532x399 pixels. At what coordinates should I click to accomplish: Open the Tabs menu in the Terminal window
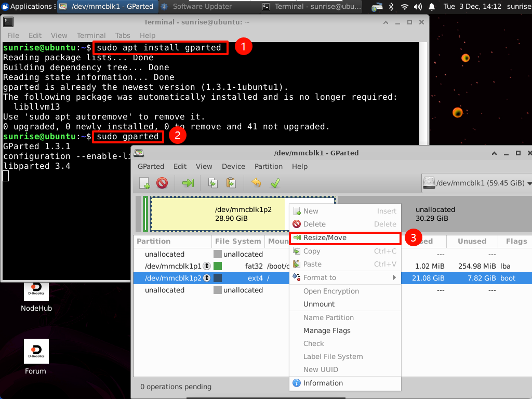123,36
